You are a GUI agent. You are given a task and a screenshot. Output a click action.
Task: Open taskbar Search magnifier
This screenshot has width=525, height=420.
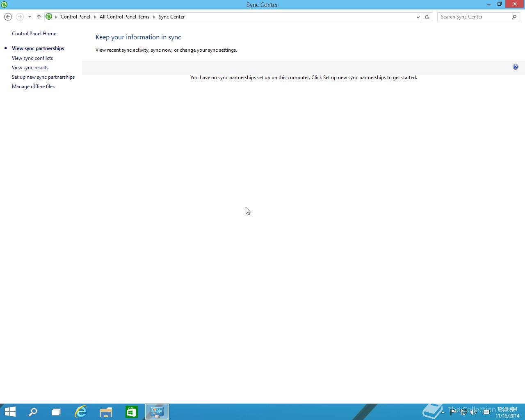[x=33, y=412]
